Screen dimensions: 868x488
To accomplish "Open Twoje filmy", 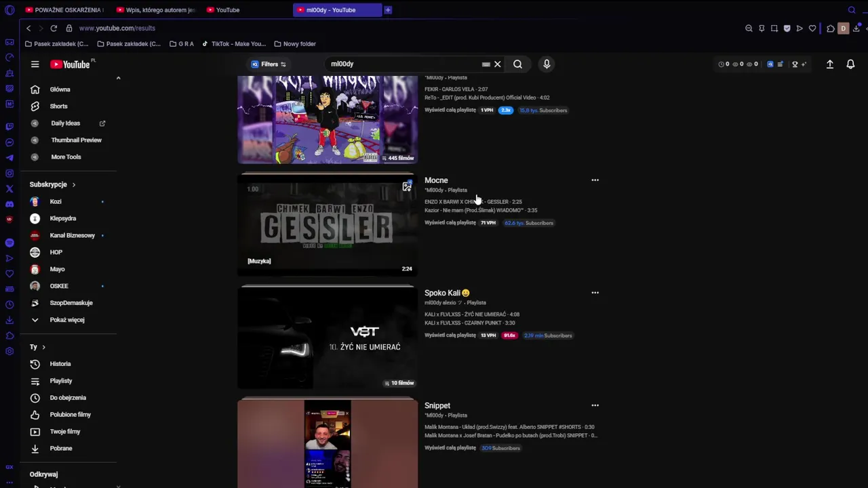I will [64, 432].
